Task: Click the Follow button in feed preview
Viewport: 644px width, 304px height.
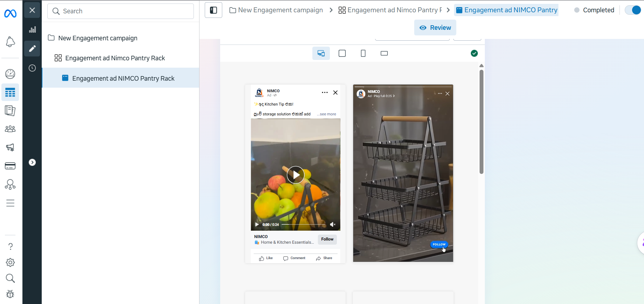Action: (x=327, y=239)
